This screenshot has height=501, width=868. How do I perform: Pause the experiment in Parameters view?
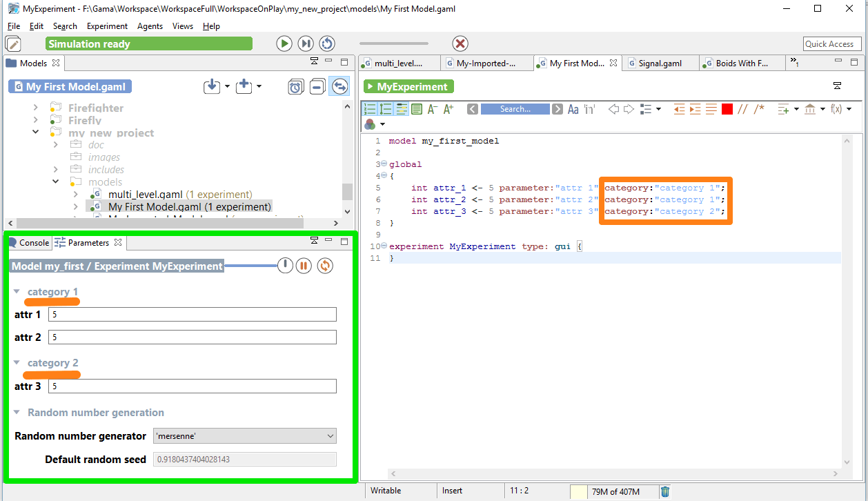coord(304,266)
